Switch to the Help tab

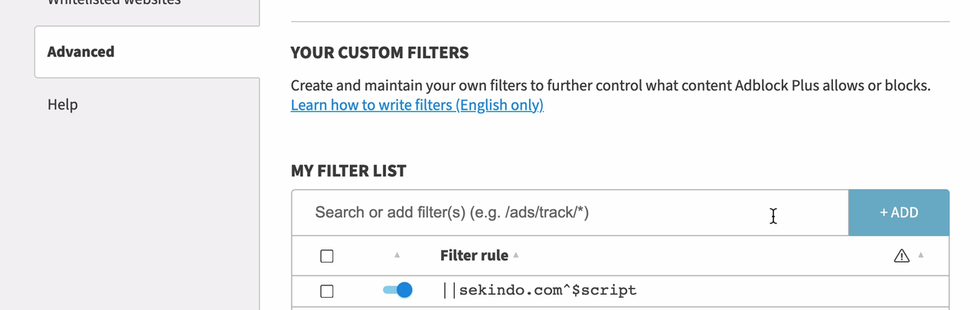point(63,104)
